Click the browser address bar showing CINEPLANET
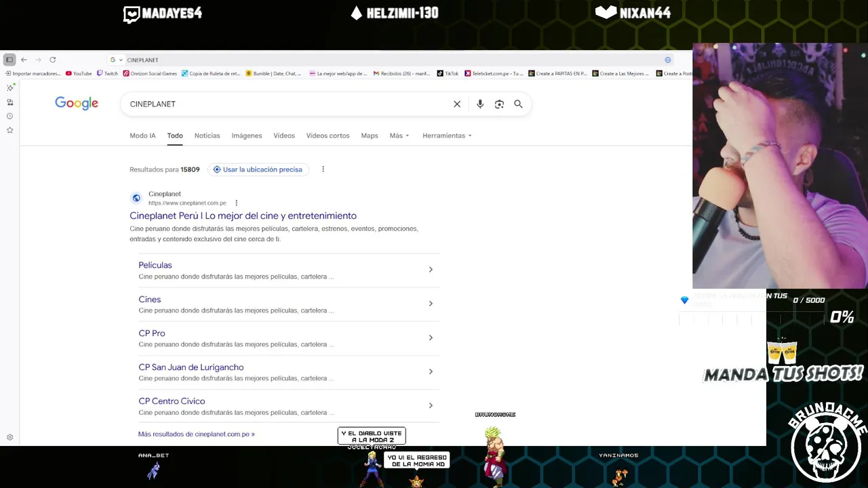The width and height of the screenshot is (868, 488). (390, 60)
